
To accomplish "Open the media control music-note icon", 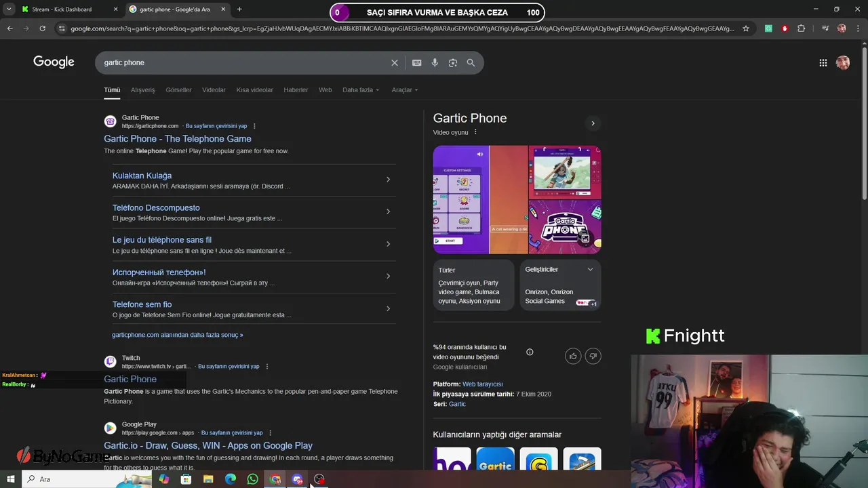I will pyautogui.click(x=825, y=28).
